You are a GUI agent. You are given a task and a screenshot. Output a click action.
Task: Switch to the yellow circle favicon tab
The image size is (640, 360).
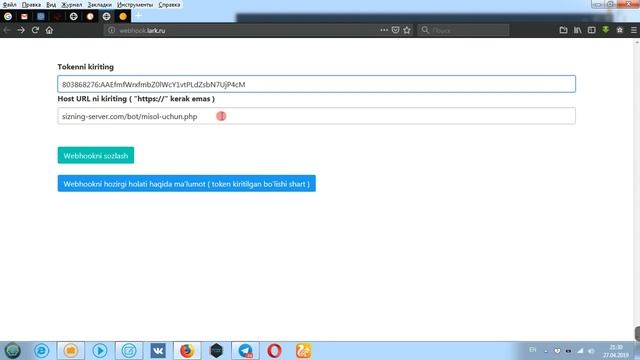pyautogui.click(x=123, y=16)
